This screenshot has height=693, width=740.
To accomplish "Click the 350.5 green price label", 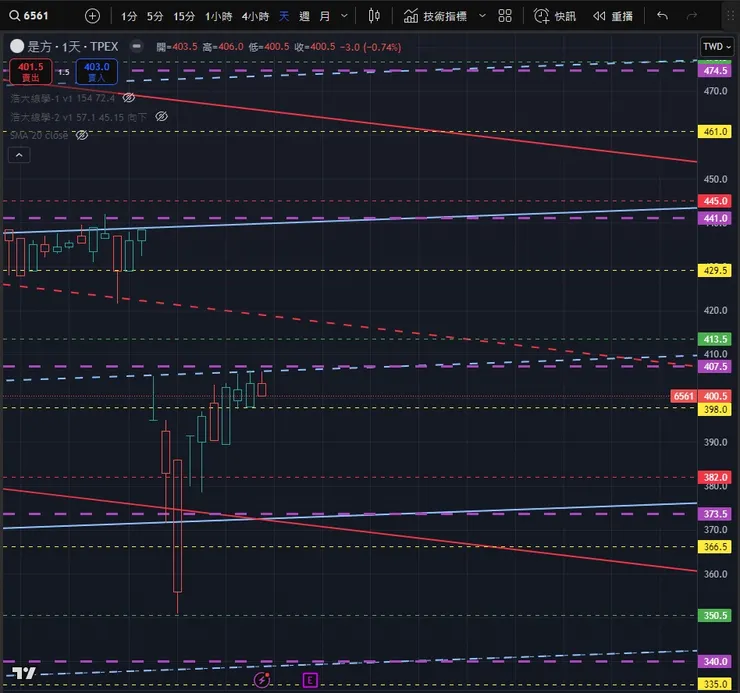I will (715, 616).
